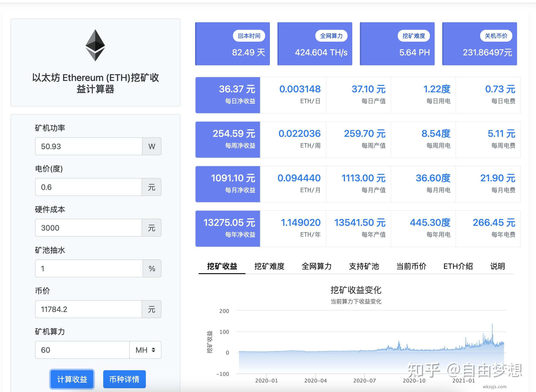Click the 计算收益 button
The height and width of the screenshot is (392, 536).
click(x=72, y=379)
